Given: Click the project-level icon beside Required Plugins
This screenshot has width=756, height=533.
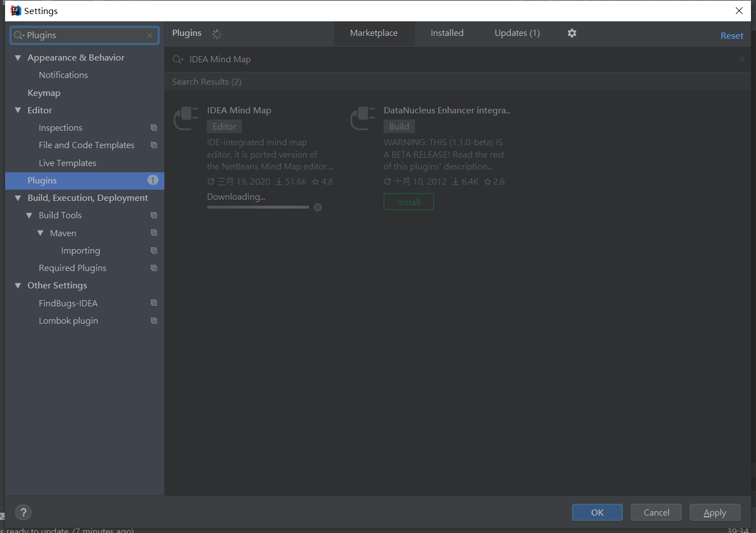Looking at the screenshot, I should tap(154, 268).
